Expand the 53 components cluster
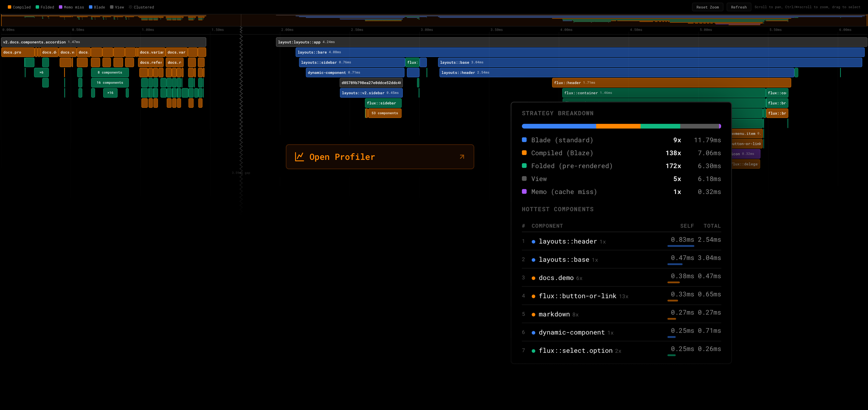Image resolution: width=868 pixels, height=410 pixels. coord(384,113)
